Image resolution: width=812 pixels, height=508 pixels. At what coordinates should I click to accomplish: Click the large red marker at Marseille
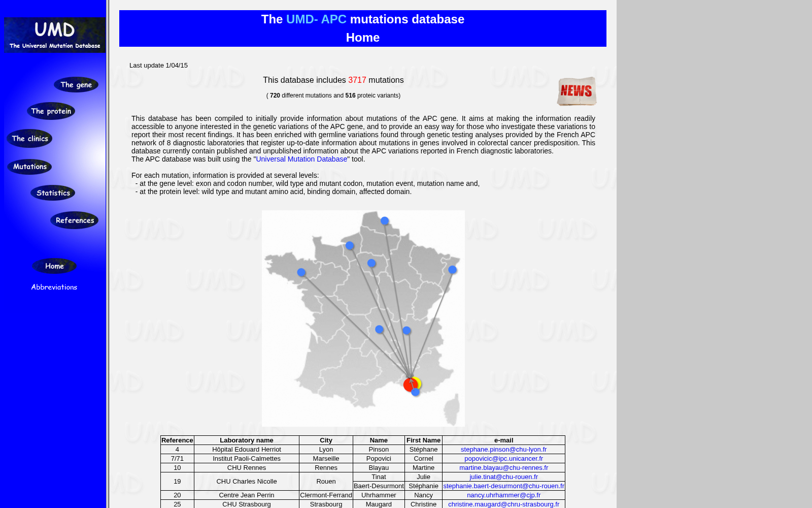click(x=410, y=385)
